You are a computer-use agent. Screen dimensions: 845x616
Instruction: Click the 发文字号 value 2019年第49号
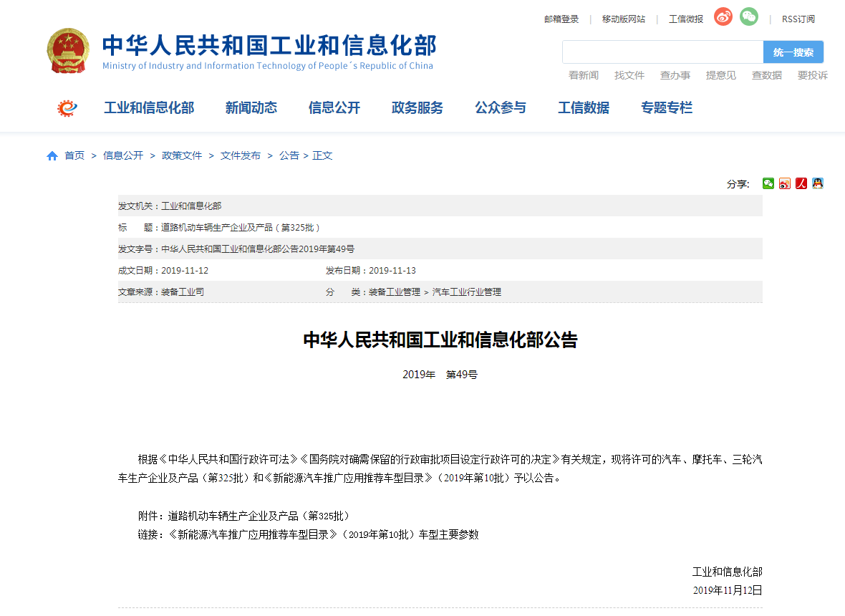(x=258, y=249)
